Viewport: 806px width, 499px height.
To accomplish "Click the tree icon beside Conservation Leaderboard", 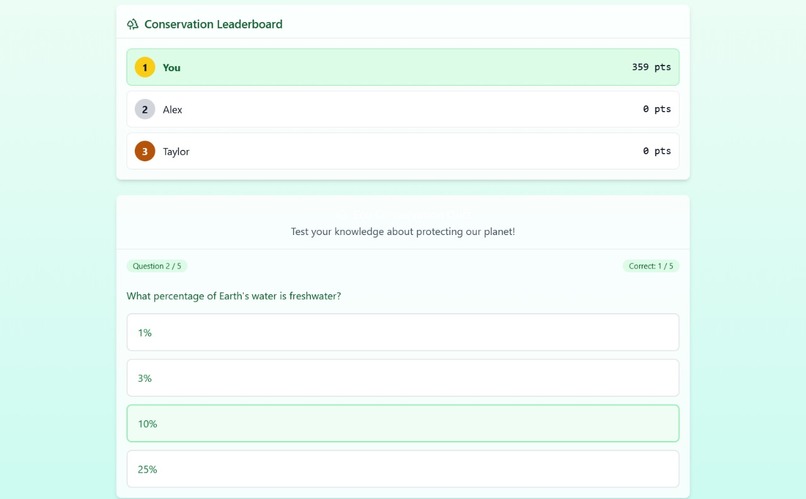I will [133, 24].
